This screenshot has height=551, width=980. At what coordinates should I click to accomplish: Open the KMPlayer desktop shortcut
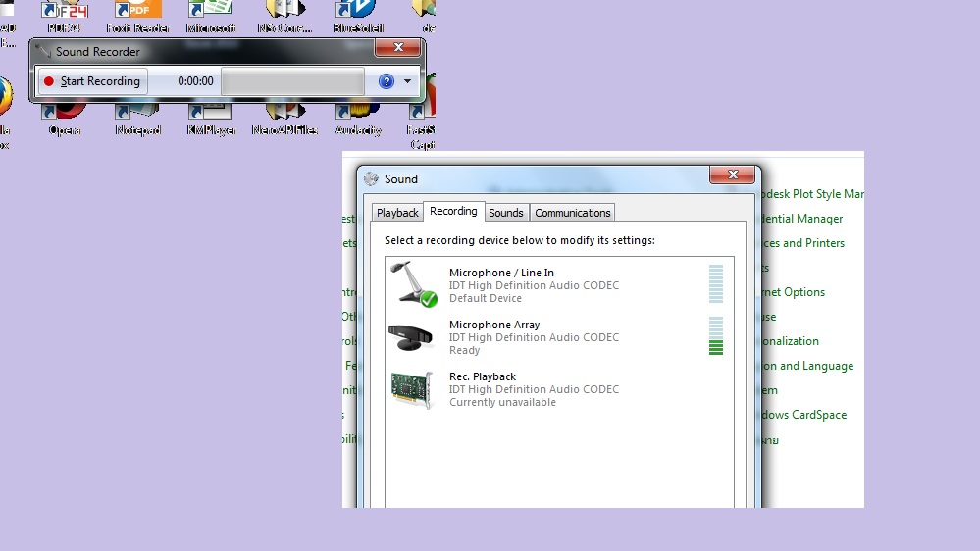point(211,120)
